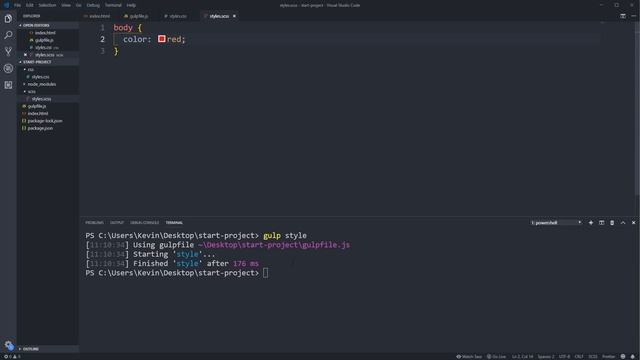This screenshot has width=640, height=360.
Task: Click Go Live in the status bar
Action: coord(496,357)
